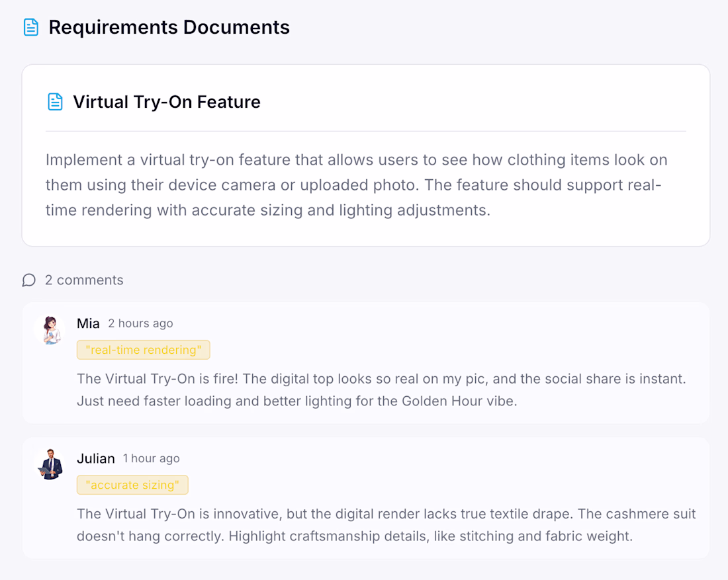Click "Just need faster loading" sentence in Mia's comment
Viewport: 728px width, 580px height.
point(199,401)
